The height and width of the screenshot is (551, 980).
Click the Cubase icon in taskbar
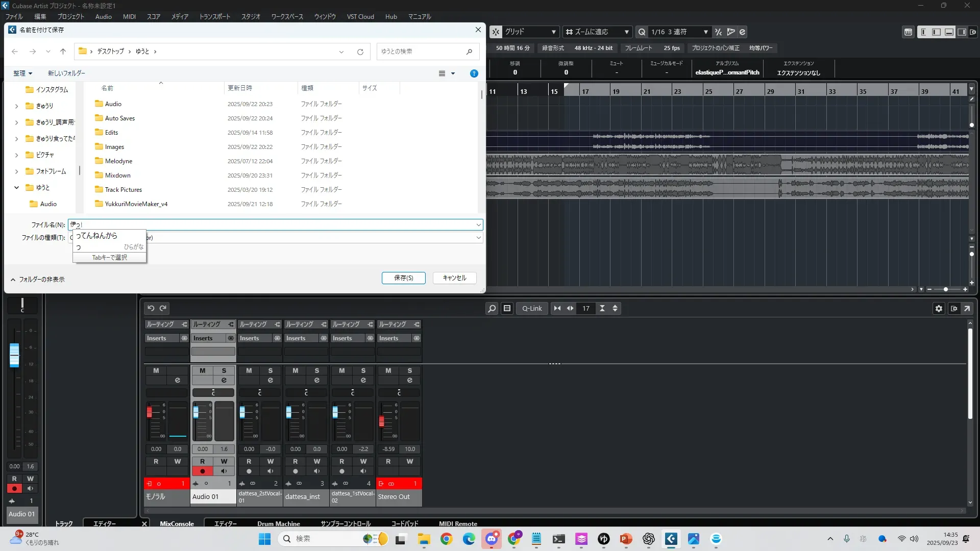671,539
